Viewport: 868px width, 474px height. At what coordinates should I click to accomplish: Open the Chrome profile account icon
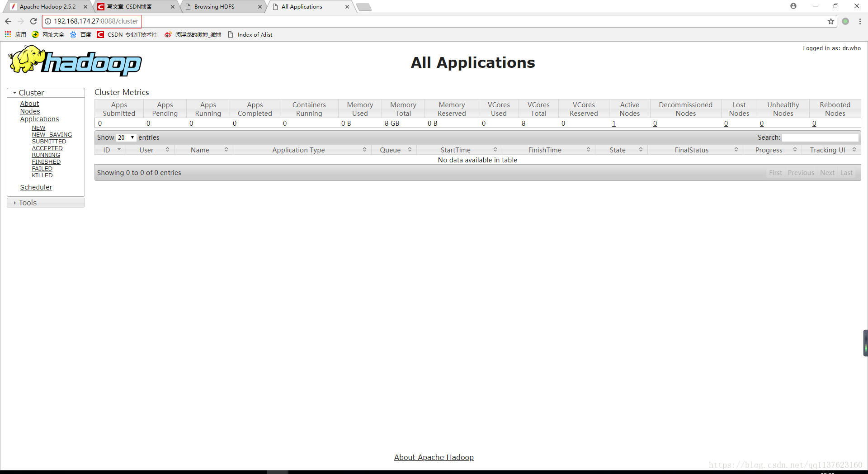(x=793, y=6)
